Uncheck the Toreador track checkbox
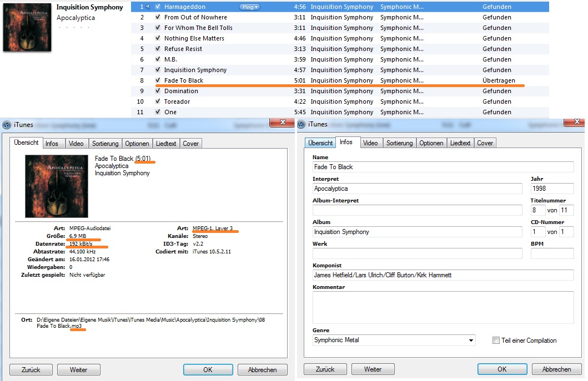Viewport: 588px width, 381px height. point(158,101)
